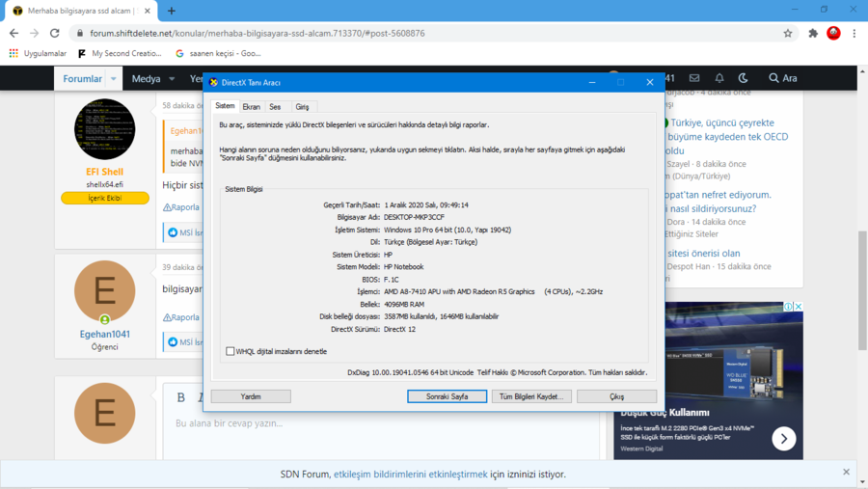Open EFI Shell user profile avatar

tap(104, 129)
